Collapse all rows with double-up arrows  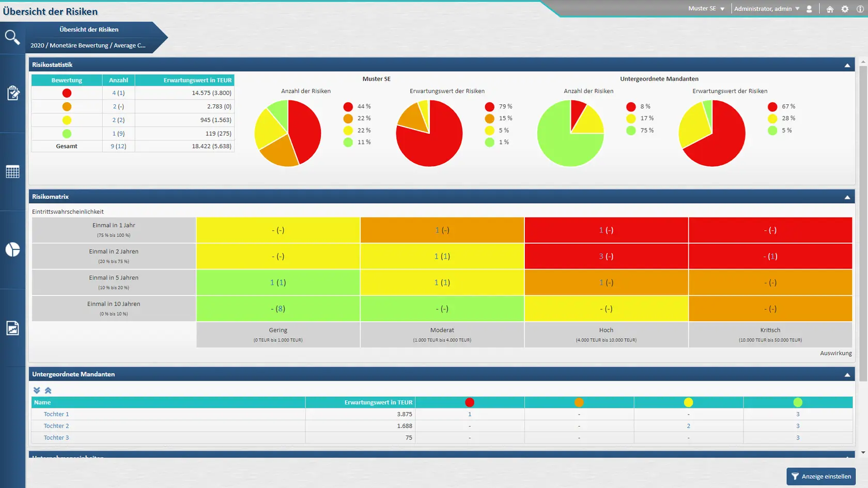click(48, 390)
